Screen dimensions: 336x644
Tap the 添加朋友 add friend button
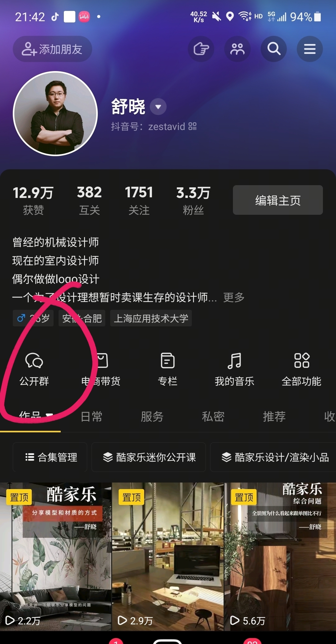pyautogui.click(x=52, y=49)
